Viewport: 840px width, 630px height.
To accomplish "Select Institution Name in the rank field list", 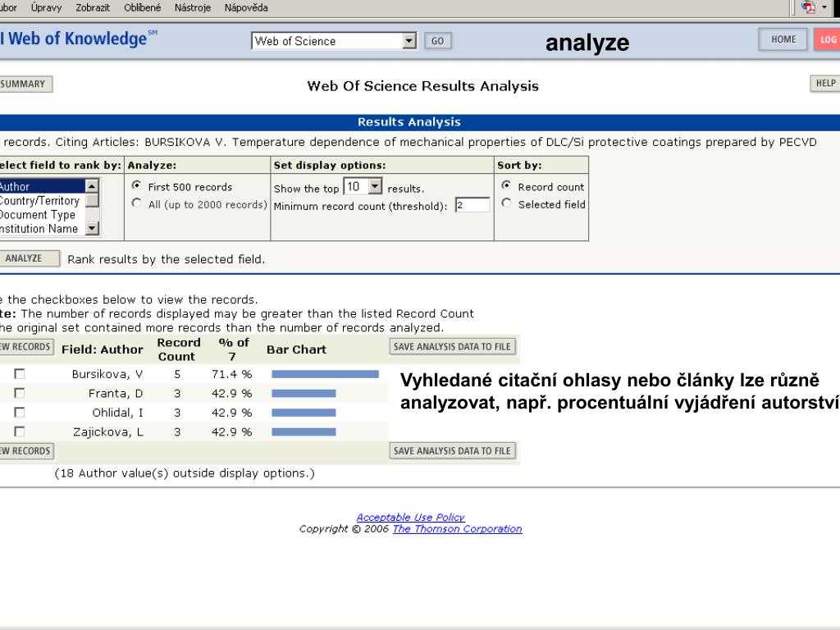I will [x=42, y=228].
